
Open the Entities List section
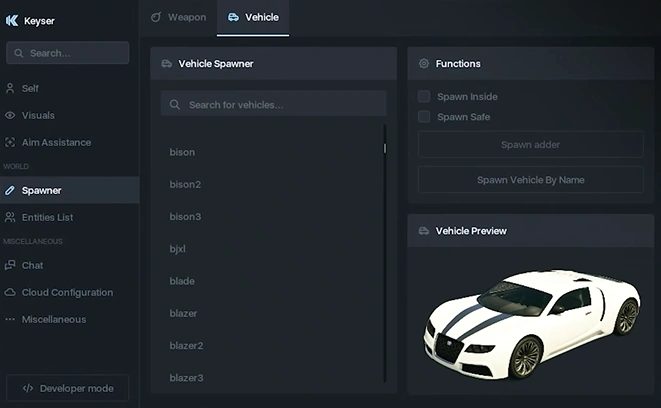[x=70, y=217]
